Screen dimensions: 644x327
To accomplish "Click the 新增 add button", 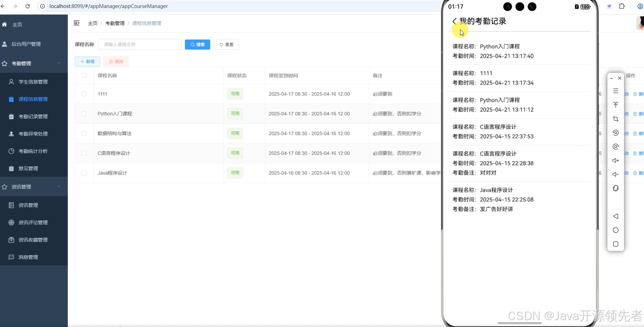I will [x=87, y=62].
